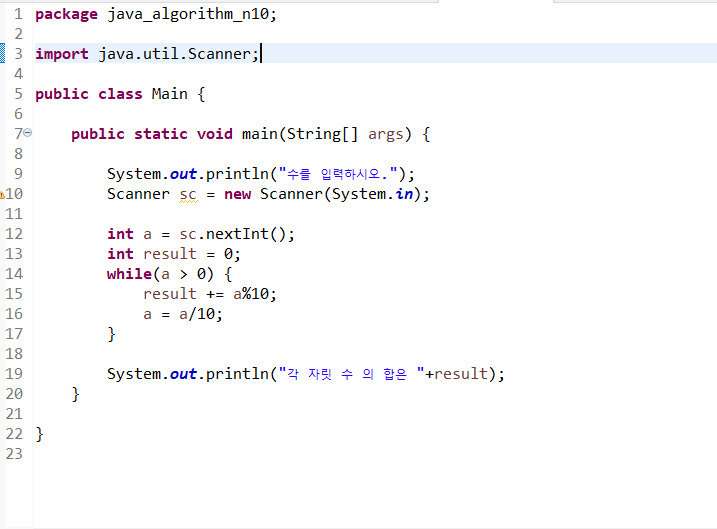Screen dimensions: 717x529
Task: Click the closing brace on line 17
Action: pyautogui.click(x=112, y=334)
